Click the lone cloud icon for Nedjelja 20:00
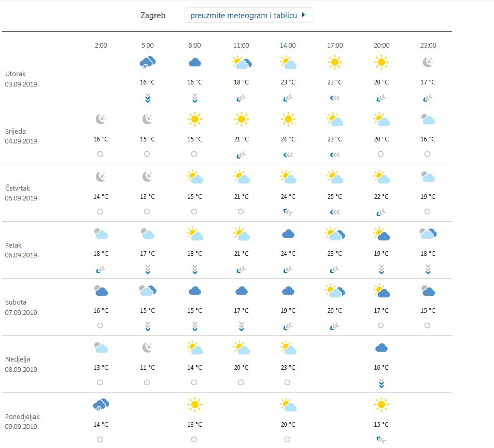 (382, 348)
